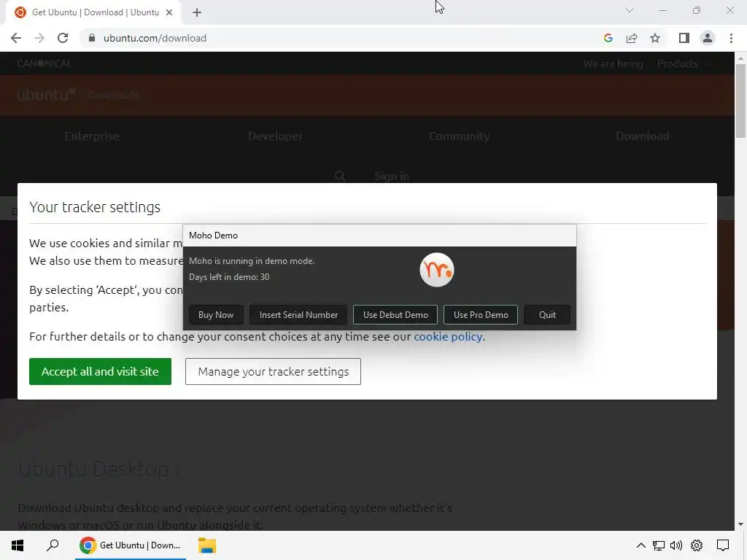This screenshot has height=560, width=747.
Task: Open taskbar search magnifier
Action: (x=53, y=545)
